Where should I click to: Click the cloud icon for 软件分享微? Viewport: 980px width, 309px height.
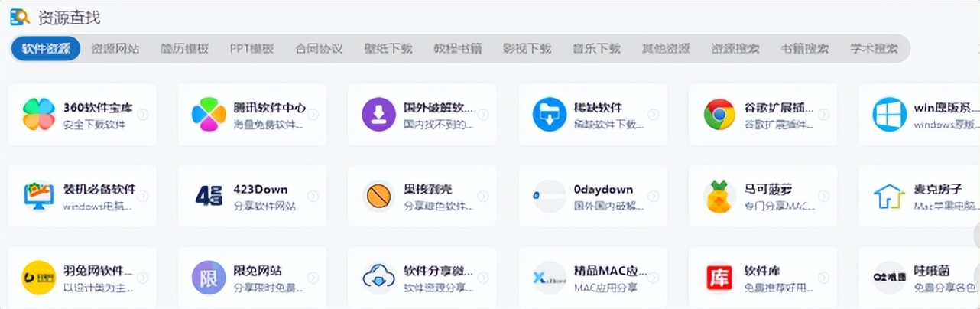[x=379, y=278]
